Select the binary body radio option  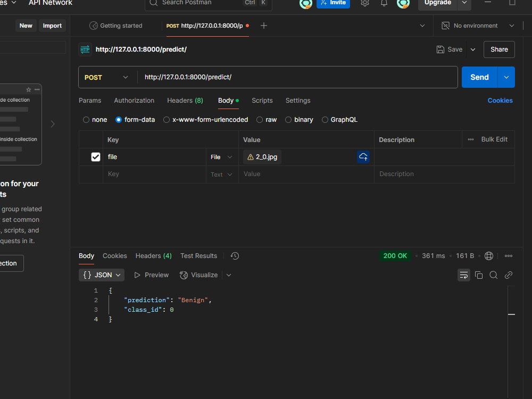click(288, 120)
